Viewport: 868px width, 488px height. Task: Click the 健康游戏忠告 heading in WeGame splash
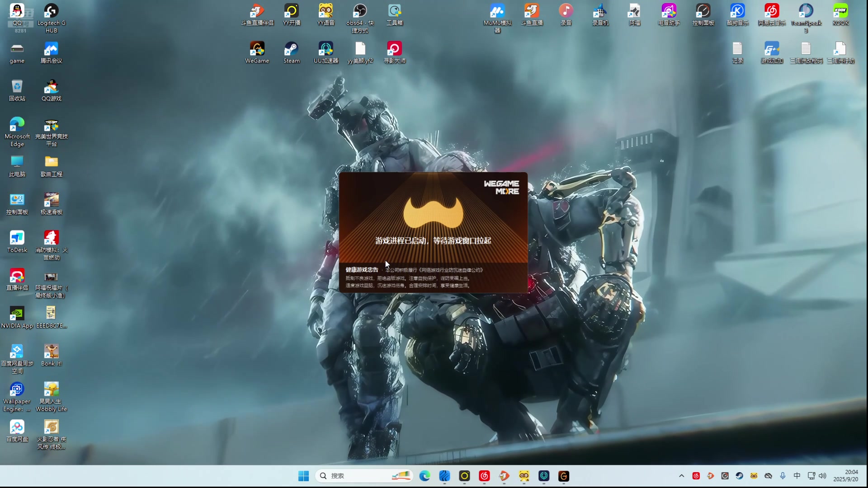coord(362,270)
